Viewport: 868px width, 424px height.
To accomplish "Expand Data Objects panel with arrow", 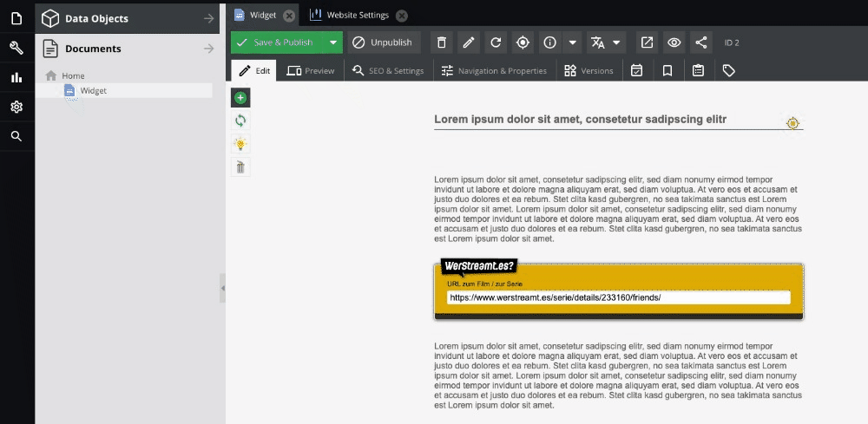I will 208,19.
